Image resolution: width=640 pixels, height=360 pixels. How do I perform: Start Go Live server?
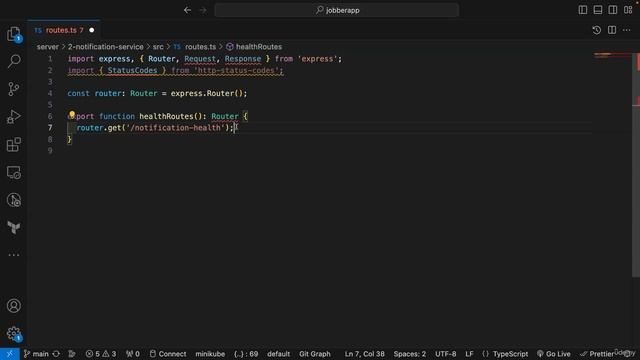coord(553,354)
